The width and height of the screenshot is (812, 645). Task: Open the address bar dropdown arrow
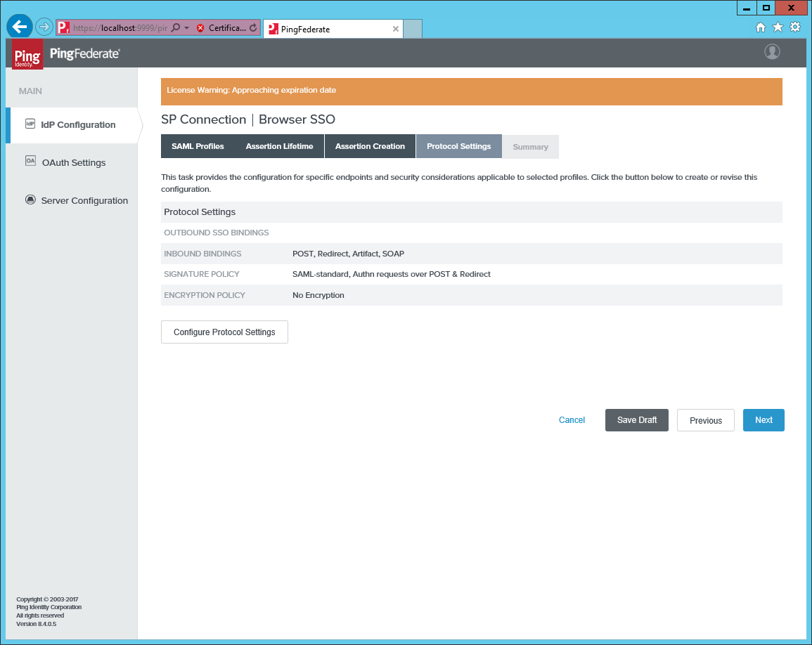click(x=186, y=28)
